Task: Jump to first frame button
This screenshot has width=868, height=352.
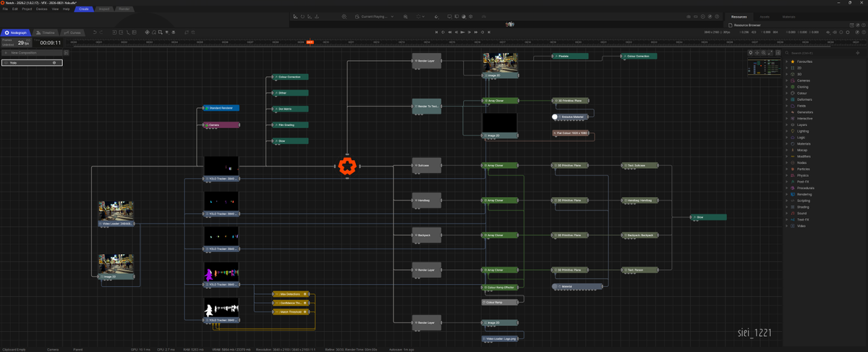Action: (x=436, y=33)
